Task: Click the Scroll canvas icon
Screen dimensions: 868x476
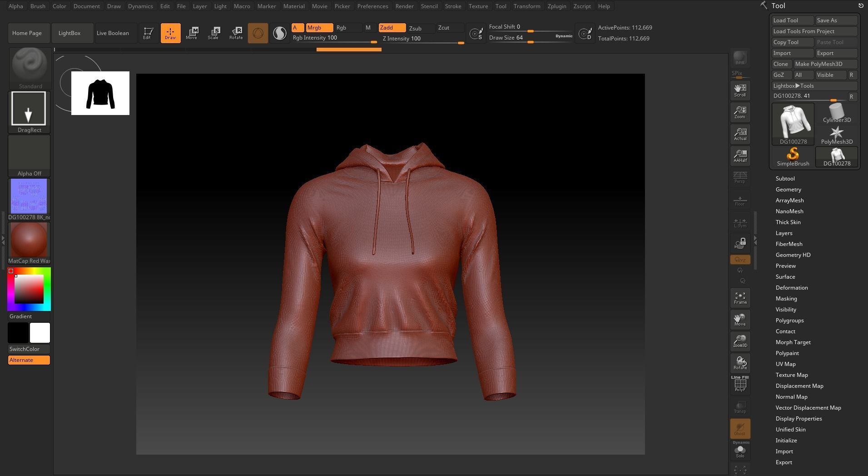Action: tap(740, 90)
